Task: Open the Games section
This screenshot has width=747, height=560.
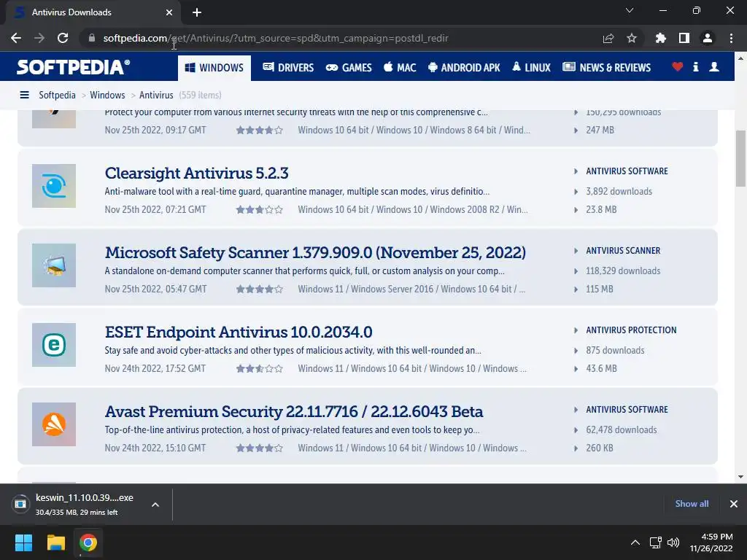Action: point(349,68)
